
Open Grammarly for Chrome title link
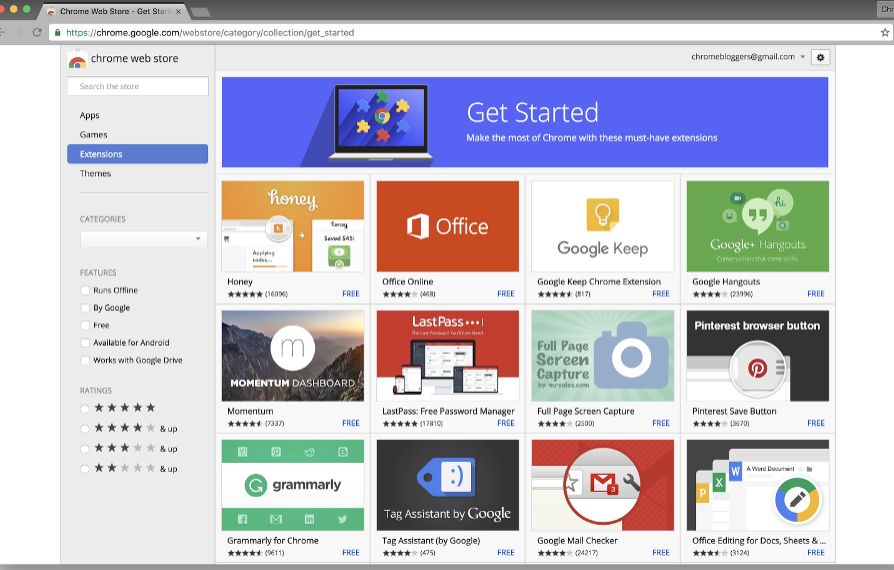pos(273,540)
